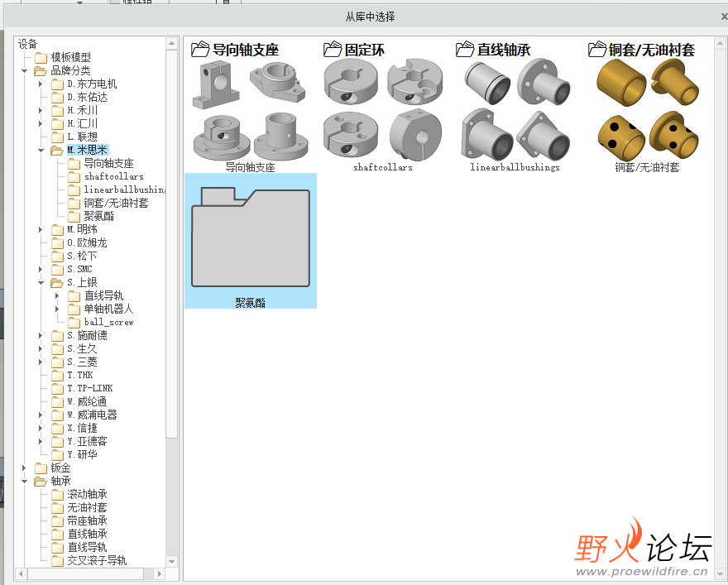Screen dimensions: 728x585
Task: Click tree panel scroll up arrow
Action: (x=172, y=43)
